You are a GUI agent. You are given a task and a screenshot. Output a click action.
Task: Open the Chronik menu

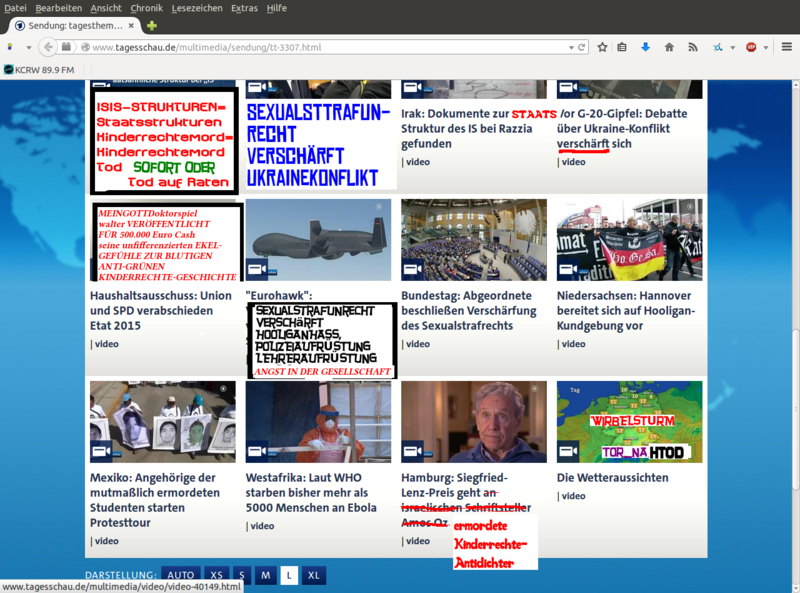(x=146, y=8)
